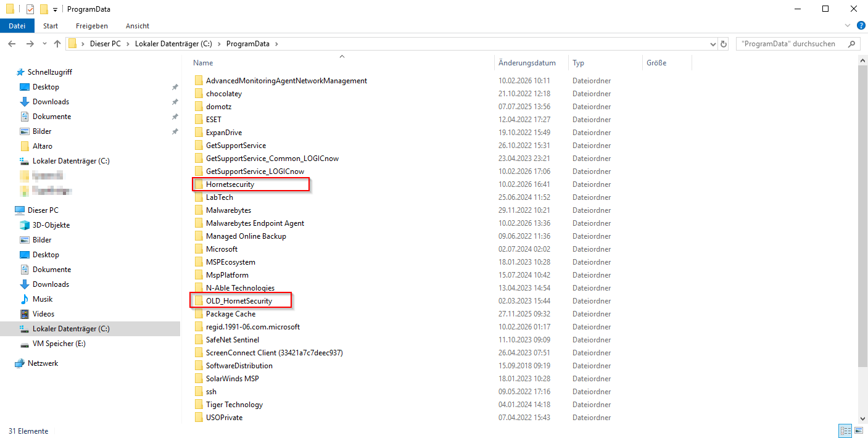The width and height of the screenshot is (868, 438).
Task: Click the Refresh button in address bar
Action: coord(724,44)
